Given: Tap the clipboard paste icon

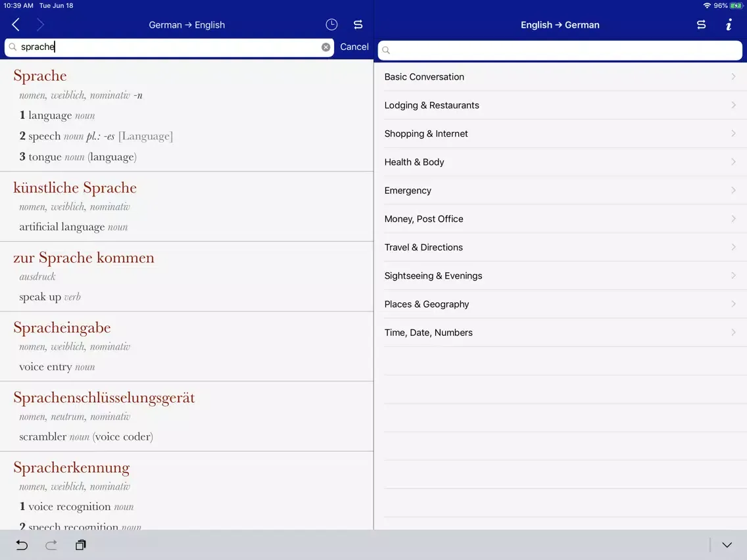Looking at the screenshot, I should click(x=80, y=545).
